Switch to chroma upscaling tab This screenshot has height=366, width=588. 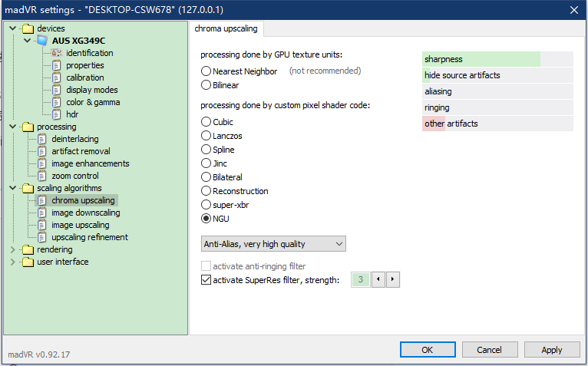[x=226, y=29]
